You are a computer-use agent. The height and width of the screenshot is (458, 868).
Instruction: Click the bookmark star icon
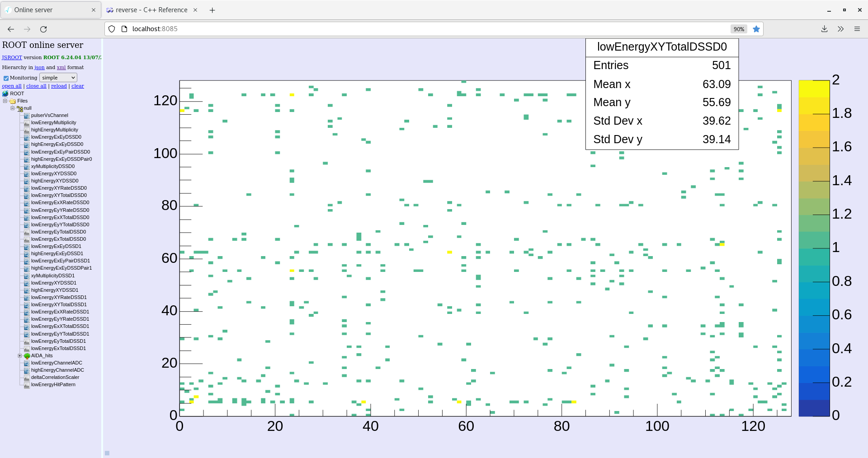point(756,29)
